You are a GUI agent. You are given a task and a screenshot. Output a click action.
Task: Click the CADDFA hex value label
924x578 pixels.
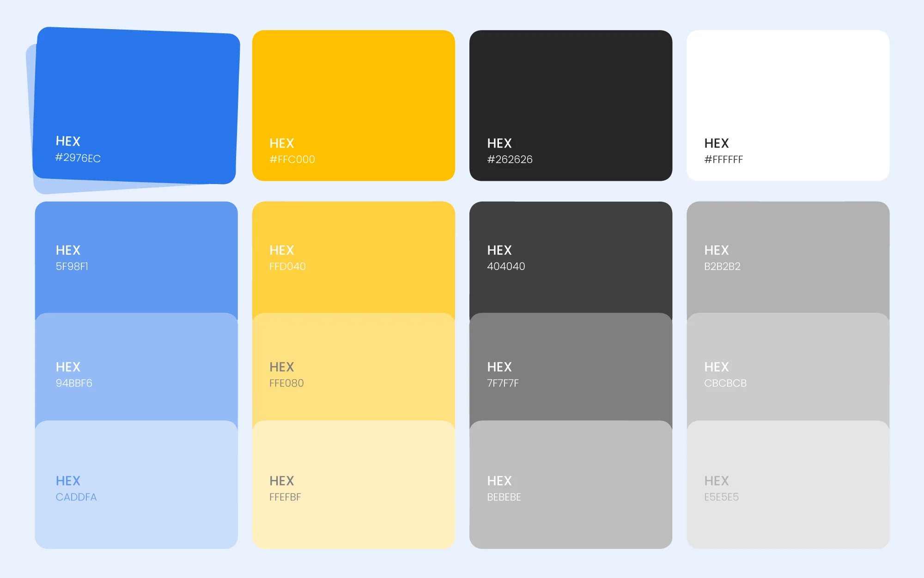tap(76, 497)
